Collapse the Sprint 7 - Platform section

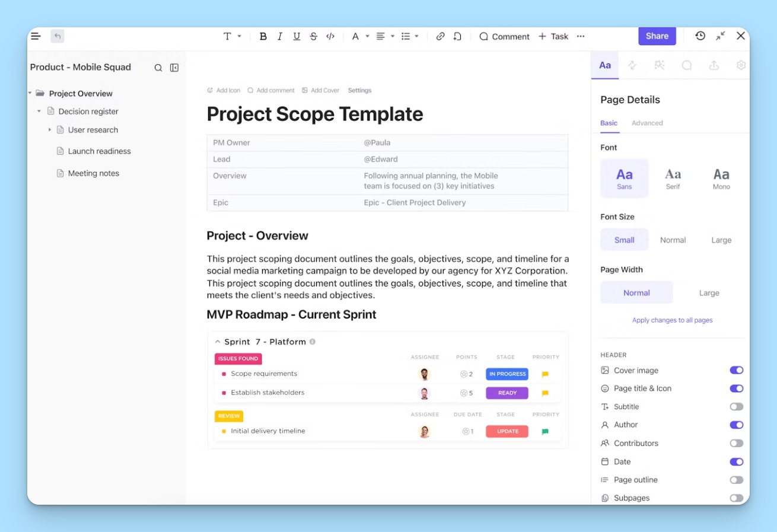pyautogui.click(x=218, y=342)
